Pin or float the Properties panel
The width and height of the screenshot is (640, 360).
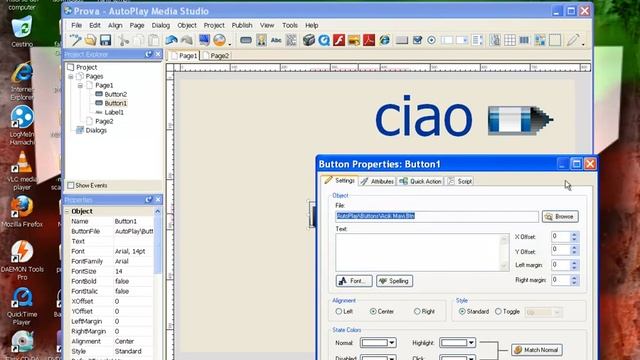point(149,200)
